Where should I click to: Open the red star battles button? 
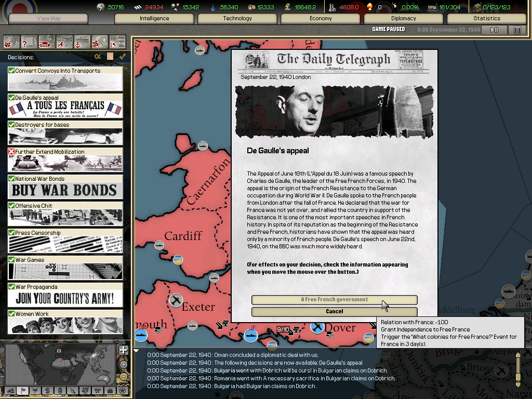(x=100, y=43)
